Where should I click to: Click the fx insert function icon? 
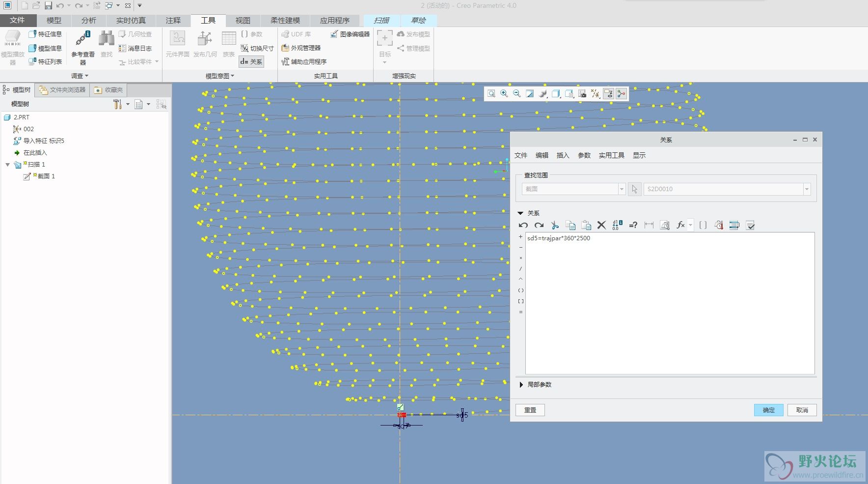click(x=680, y=225)
